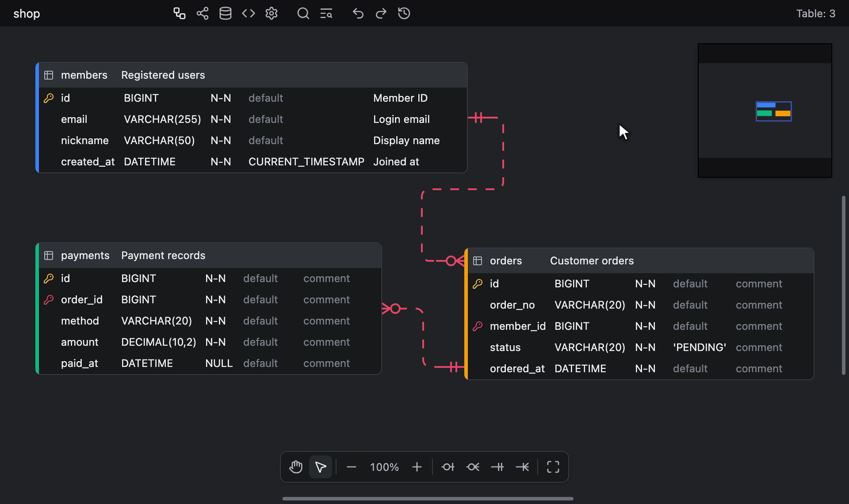Click primary key icon of orders id
The width and height of the screenshot is (849, 504).
click(478, 284)
